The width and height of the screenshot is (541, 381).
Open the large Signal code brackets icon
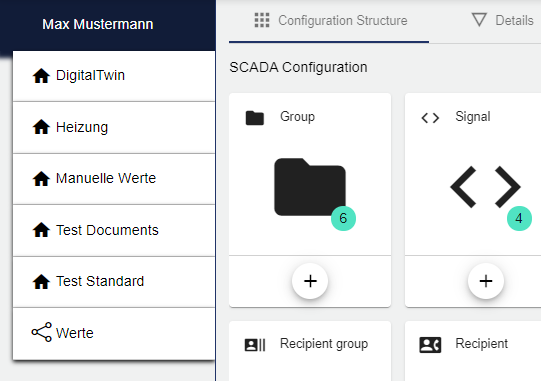pyautogui.click(x=485, y=187)
